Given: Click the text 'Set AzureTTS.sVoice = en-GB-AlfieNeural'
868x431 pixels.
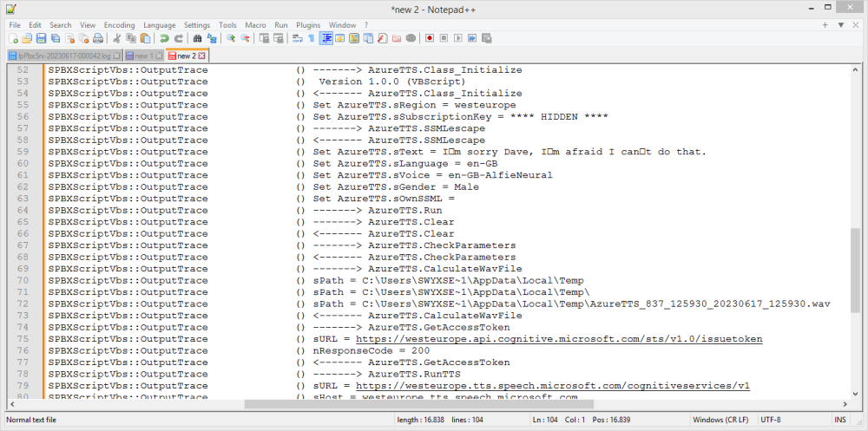Looking at the screenshot, I should pos(433,175).
